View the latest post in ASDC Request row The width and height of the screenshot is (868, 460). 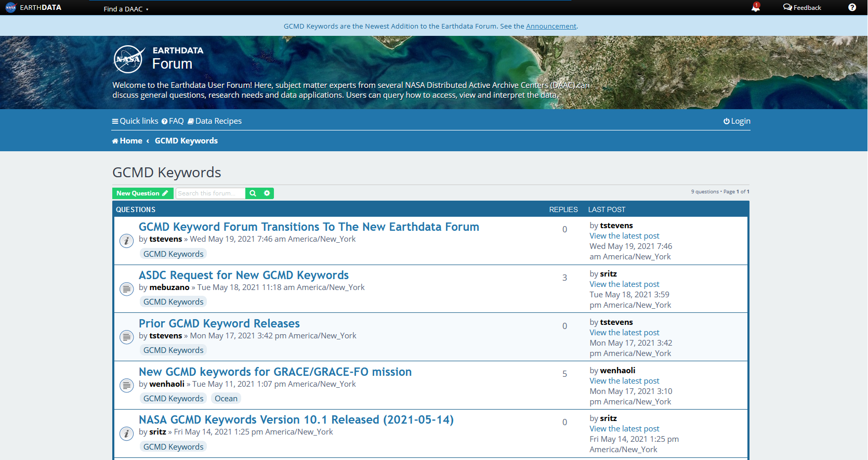624,284
